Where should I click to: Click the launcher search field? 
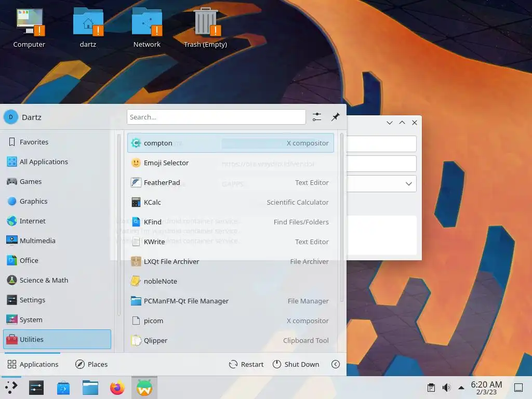pyautogui.click(x=216, y=117)
